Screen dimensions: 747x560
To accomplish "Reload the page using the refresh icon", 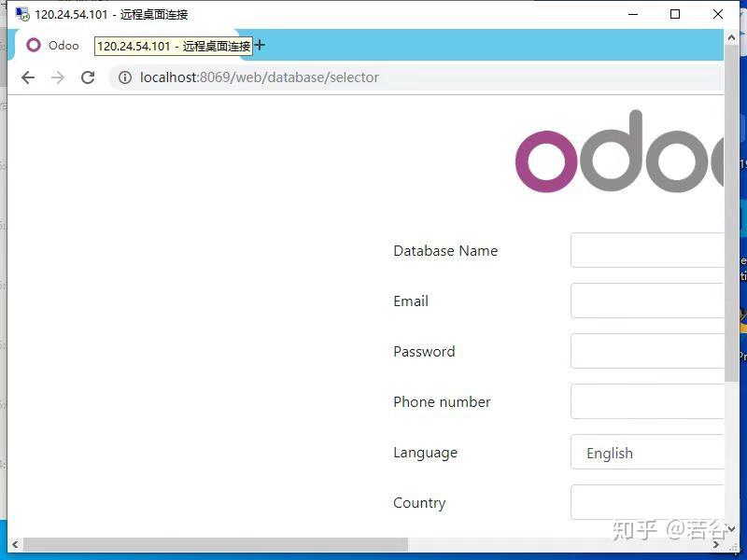I will (x=88, y=77).
